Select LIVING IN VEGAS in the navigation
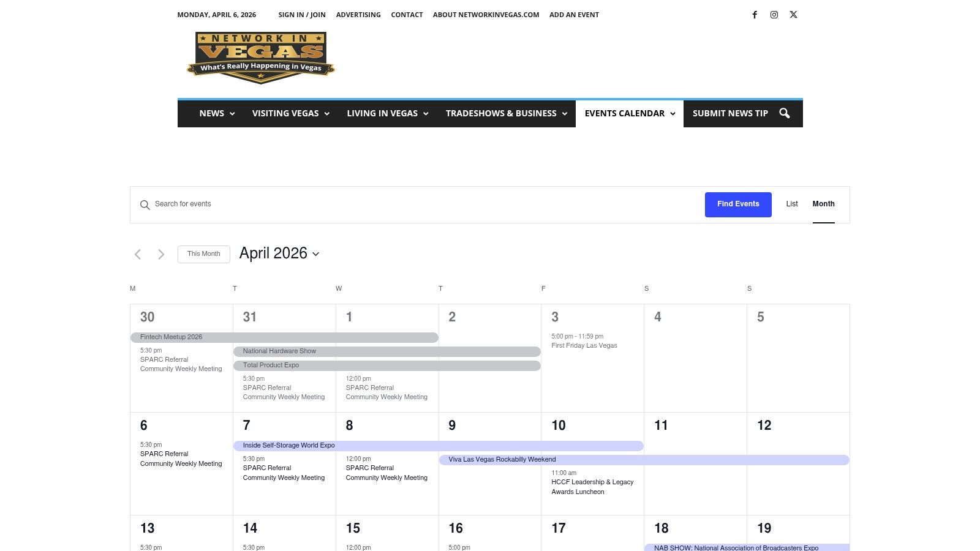 382,113
